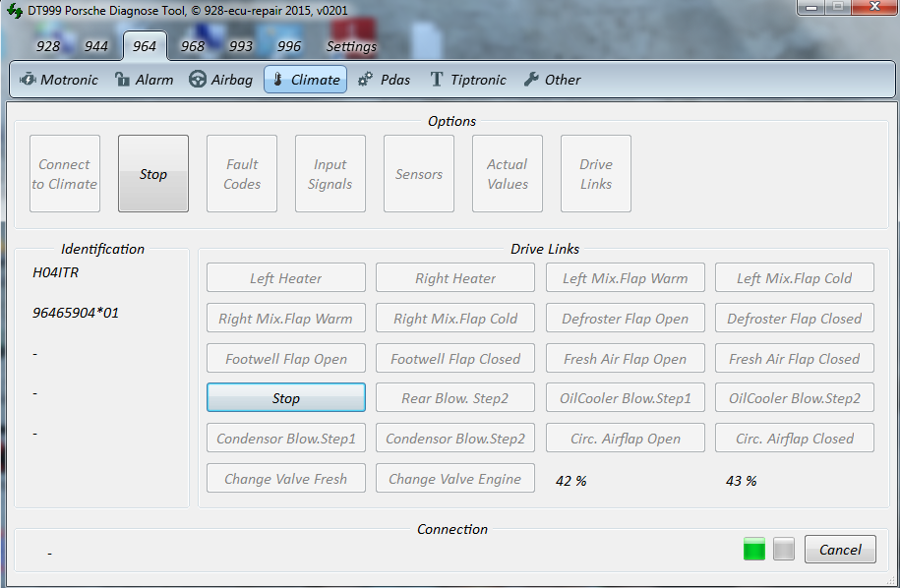
Task: Click the DT999 application icon in title bar
Action: click(x=14, y=10)
